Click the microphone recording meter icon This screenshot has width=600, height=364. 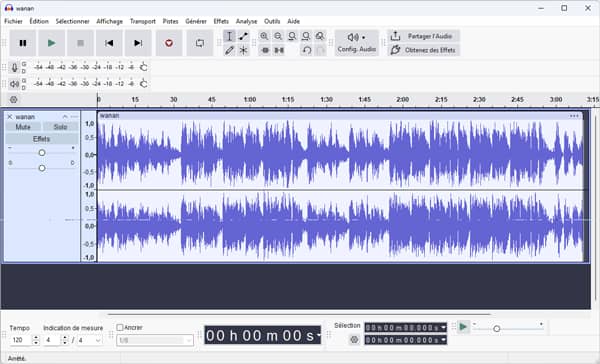point(14,68)
